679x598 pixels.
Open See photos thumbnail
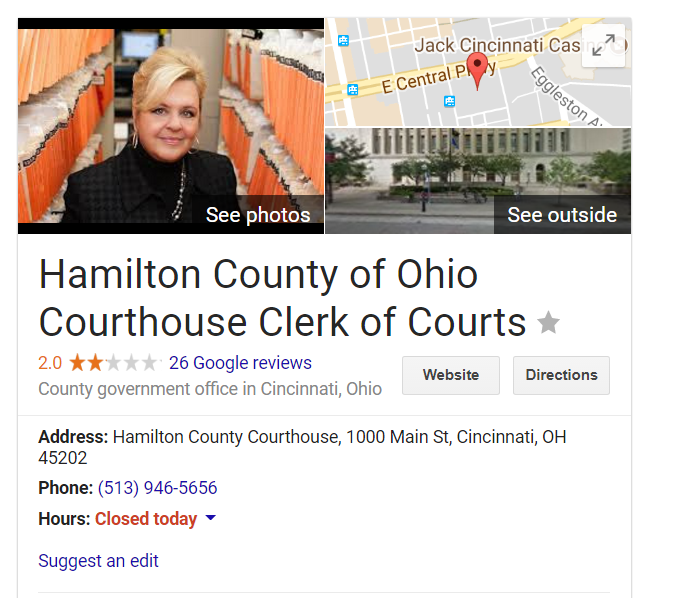[171, 126]
